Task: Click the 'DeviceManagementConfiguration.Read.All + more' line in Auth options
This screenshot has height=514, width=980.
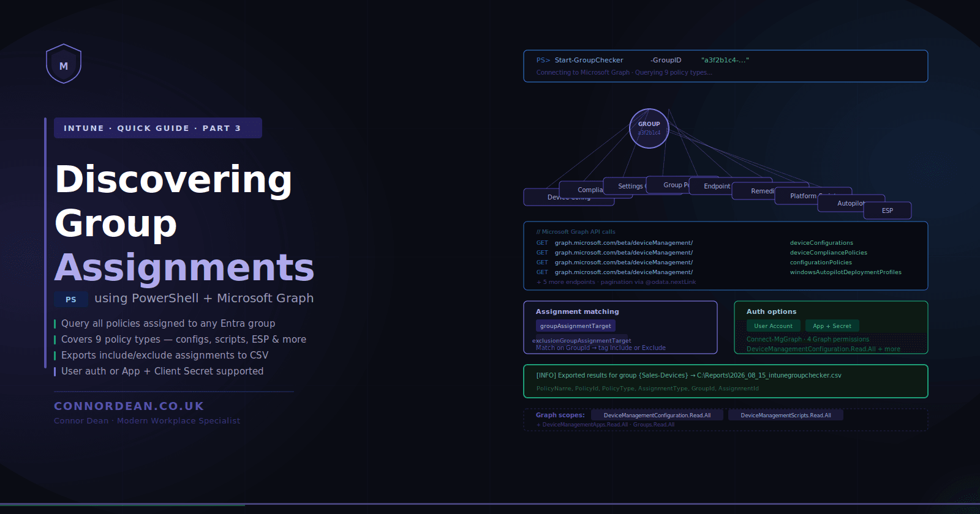Action: point(823,349)
